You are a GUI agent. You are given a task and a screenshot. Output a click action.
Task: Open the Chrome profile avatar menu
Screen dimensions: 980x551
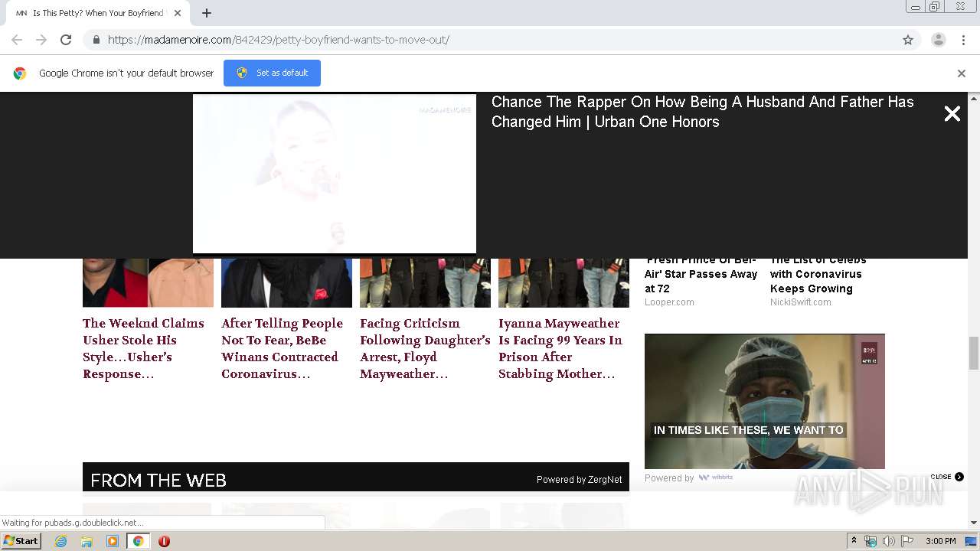point(938,40)
